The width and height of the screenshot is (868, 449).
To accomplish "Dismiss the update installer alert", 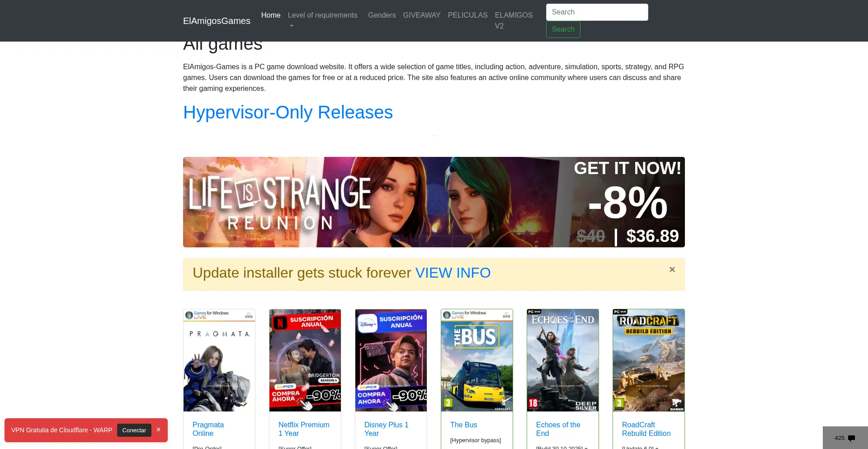I will click(x=672, y=269).
